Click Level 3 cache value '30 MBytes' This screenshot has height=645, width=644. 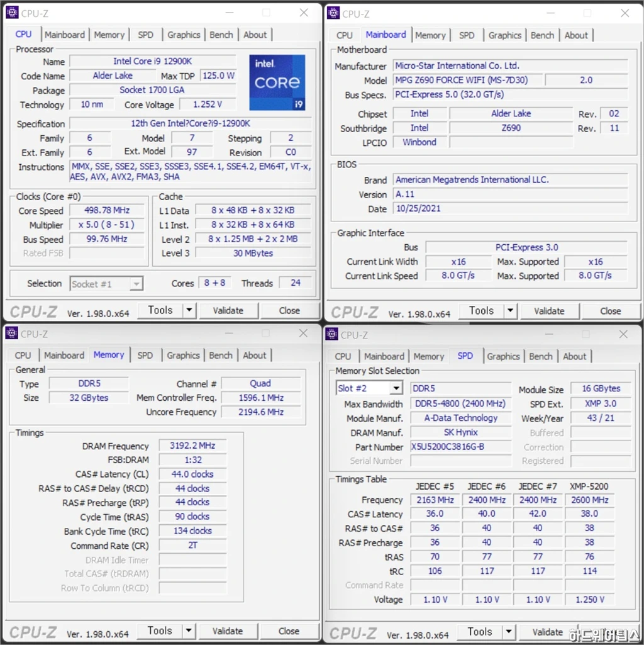(253, 253)
